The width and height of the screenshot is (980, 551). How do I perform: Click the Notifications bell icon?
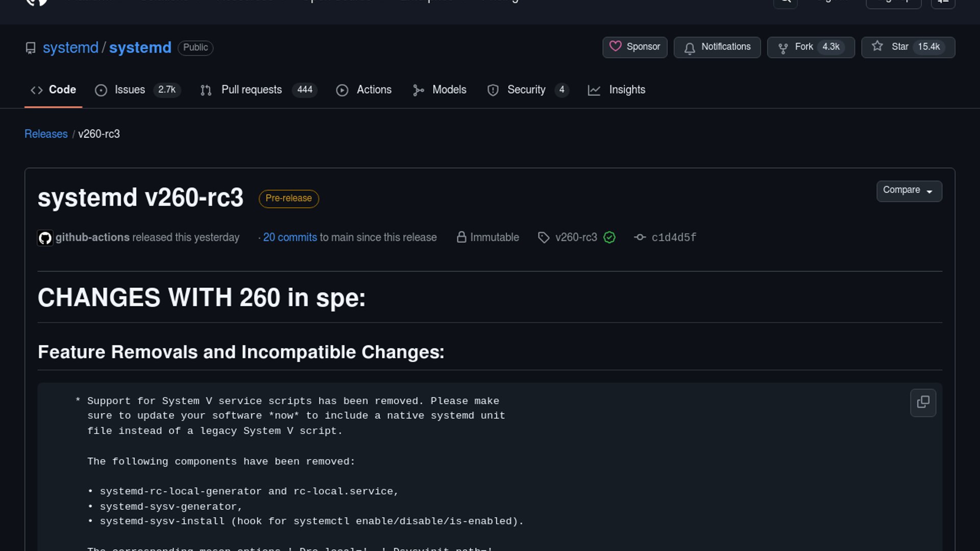tap(690, 48)
